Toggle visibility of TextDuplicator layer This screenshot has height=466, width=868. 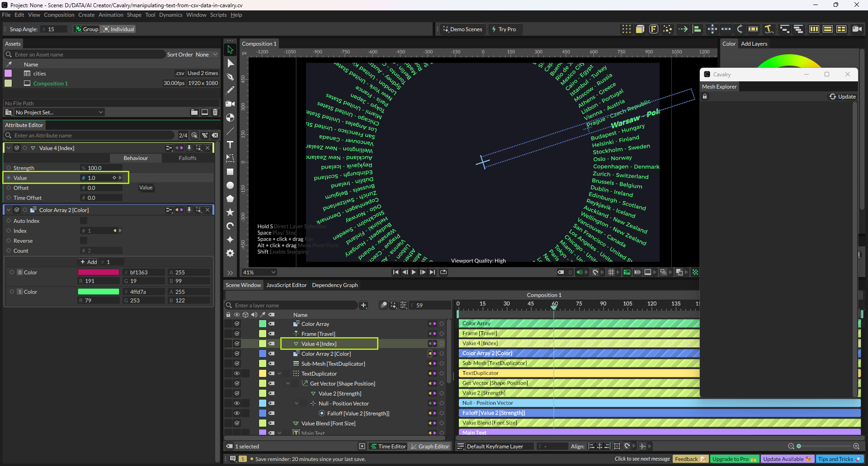tap(236, 373)
